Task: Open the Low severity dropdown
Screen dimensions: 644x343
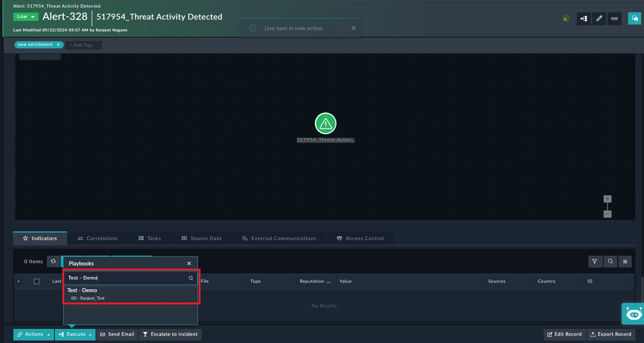Action: [26, 17]
